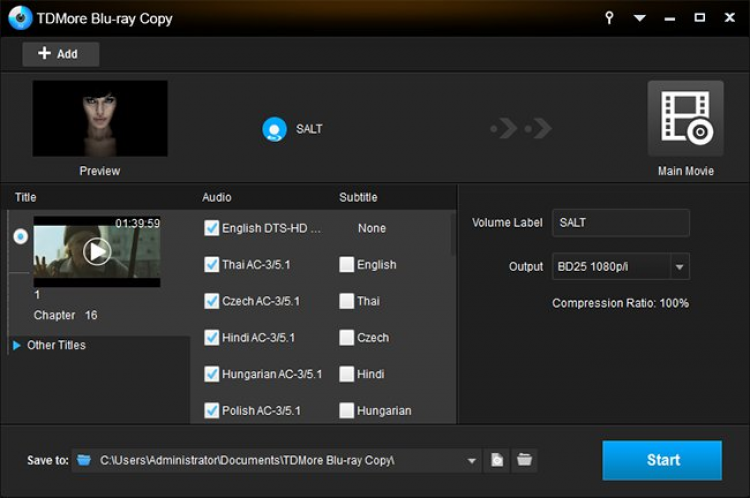The height and width of the screenshot is (498, 750).
Task: Click the Volume Label input field
Action: click(x=621, y=222)
